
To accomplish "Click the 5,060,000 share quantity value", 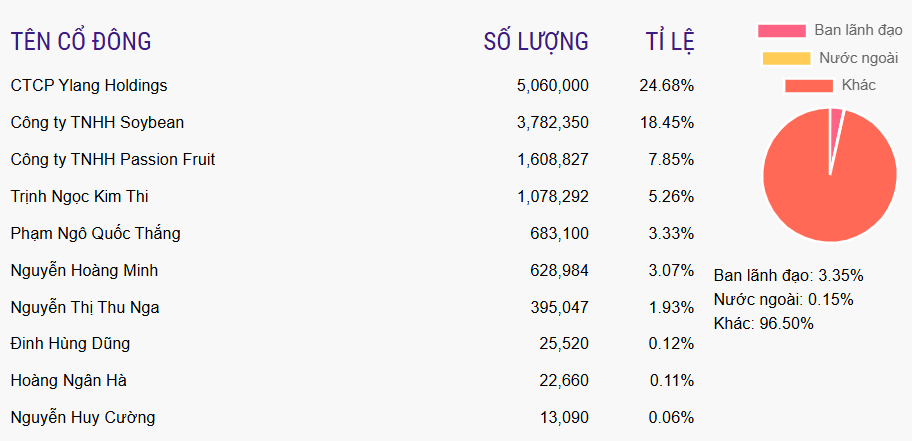I will click(553, 86).
